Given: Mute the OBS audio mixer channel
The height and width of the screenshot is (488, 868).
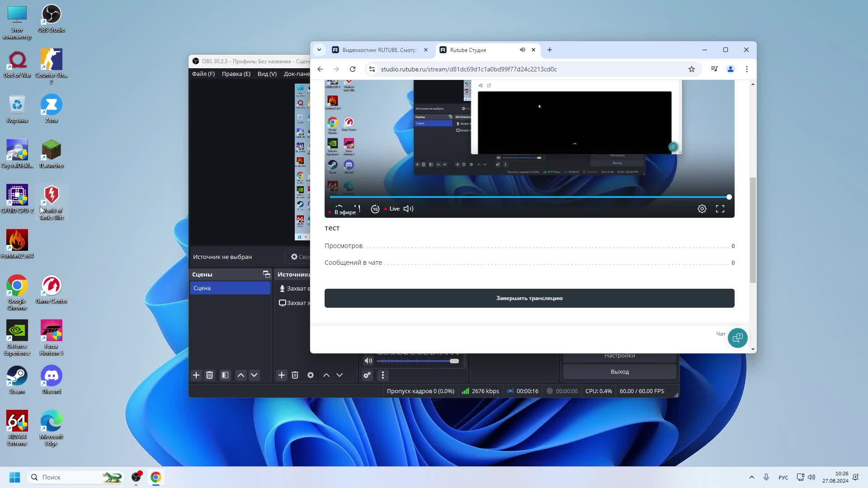Looking at the screenshot, I should point(368,361).
